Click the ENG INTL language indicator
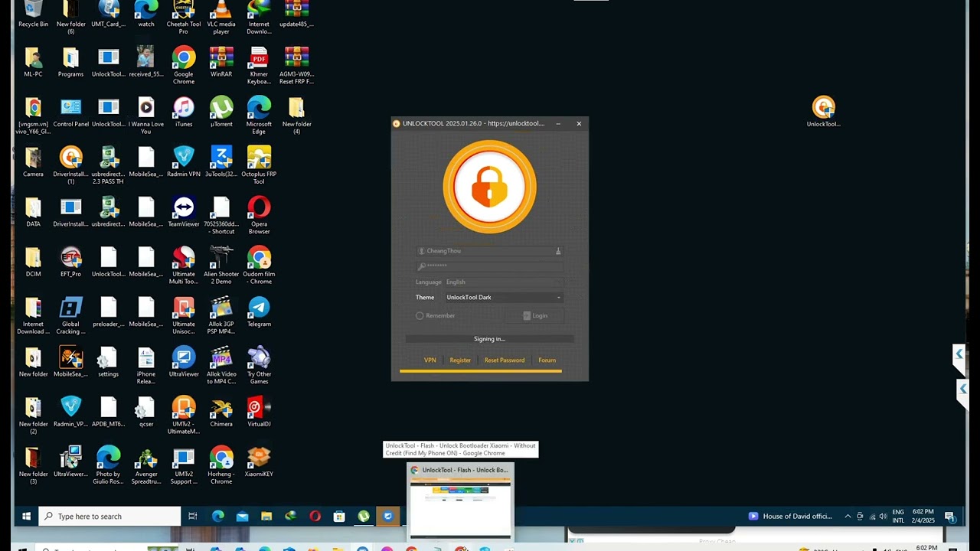This screenshot has width=980, height=551. point(898,516)
